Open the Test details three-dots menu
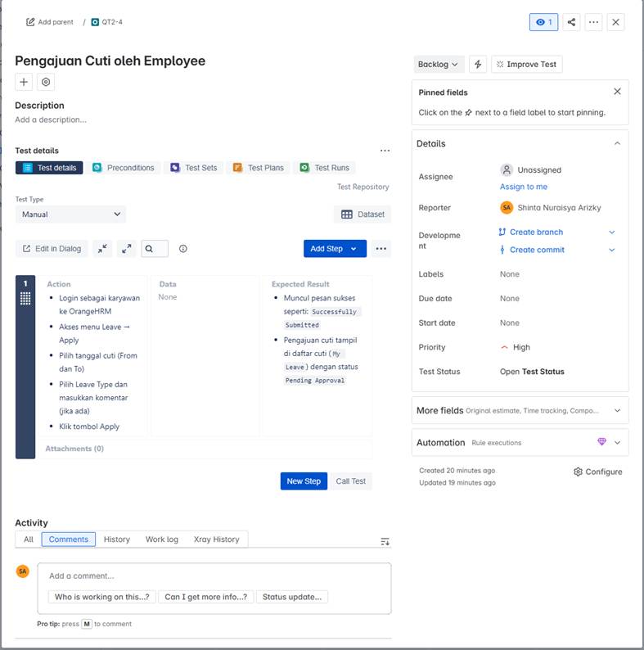The image size is (644, 650). 385,151
